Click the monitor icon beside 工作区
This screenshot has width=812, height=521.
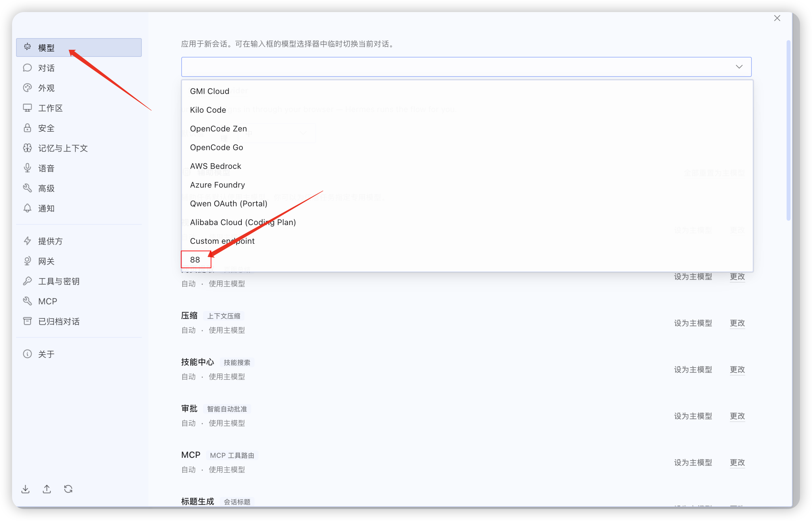(x=27, y=108)
